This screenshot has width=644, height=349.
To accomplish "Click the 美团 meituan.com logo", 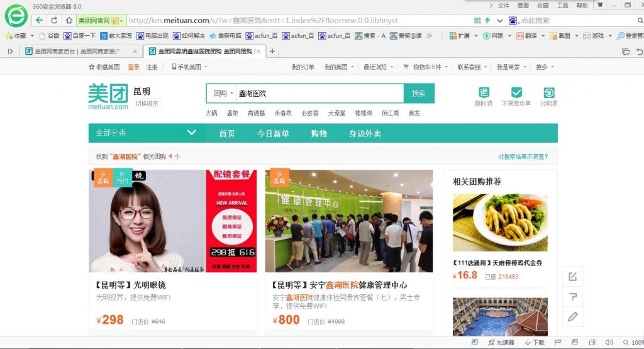I will click(108, 96).
